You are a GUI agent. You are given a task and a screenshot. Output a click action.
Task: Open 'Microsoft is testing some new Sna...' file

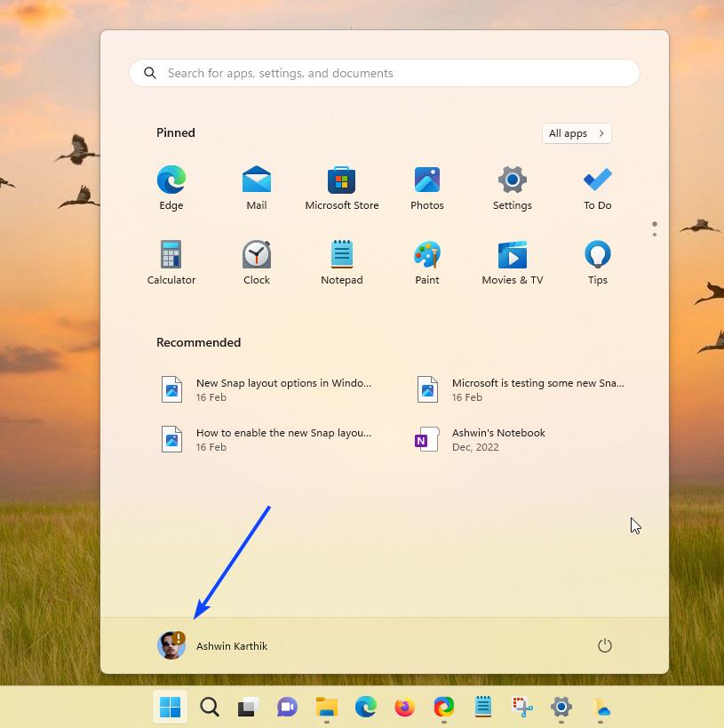[x=521, y=389]
